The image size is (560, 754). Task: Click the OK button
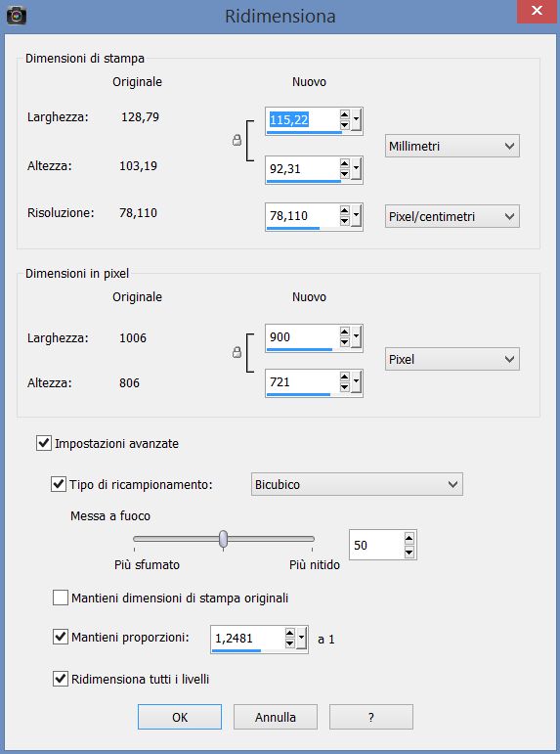(x=180, y=717)
